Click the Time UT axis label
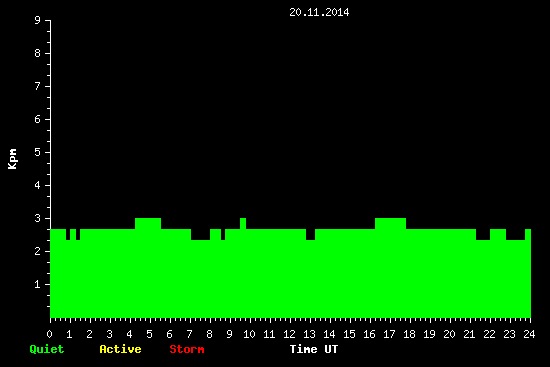This screenshot has width=550, height=367. pyautogui.click(x=314, y=349)
